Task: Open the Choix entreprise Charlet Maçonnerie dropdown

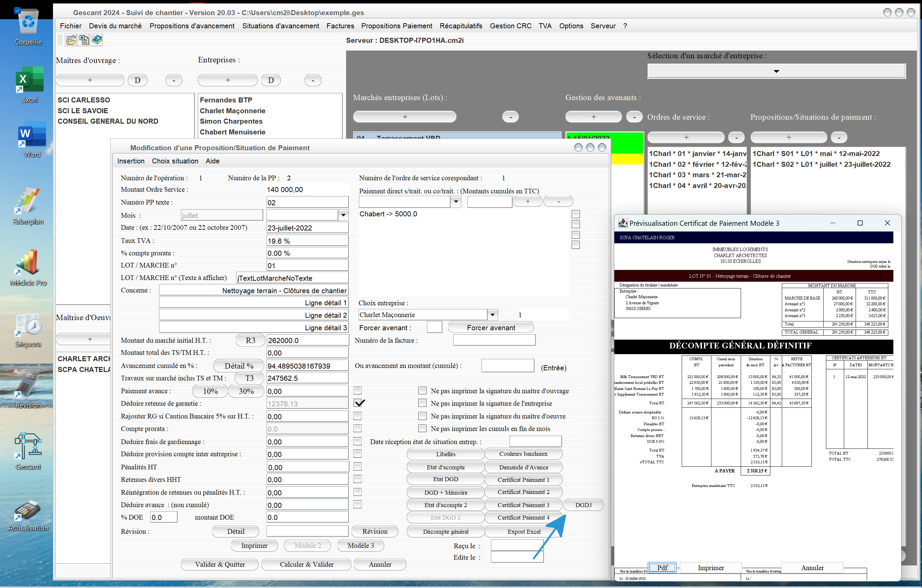Action: tap(492, 315)
